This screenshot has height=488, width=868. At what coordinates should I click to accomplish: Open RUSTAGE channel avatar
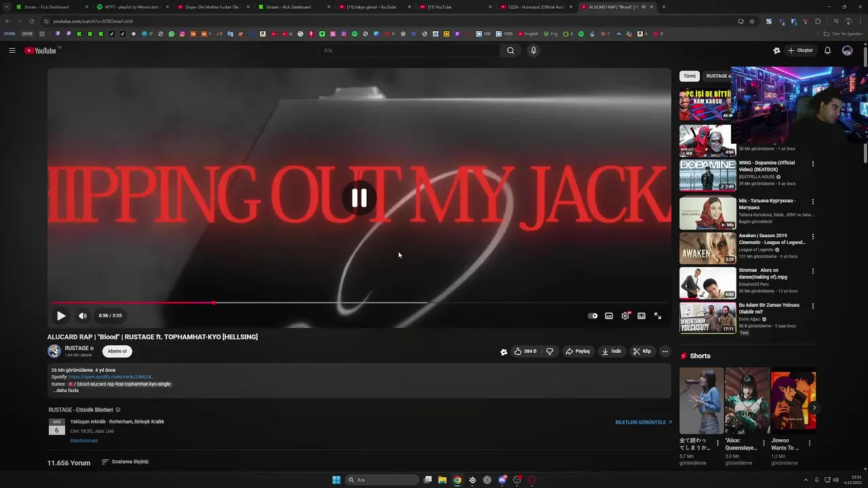point(54,351)
